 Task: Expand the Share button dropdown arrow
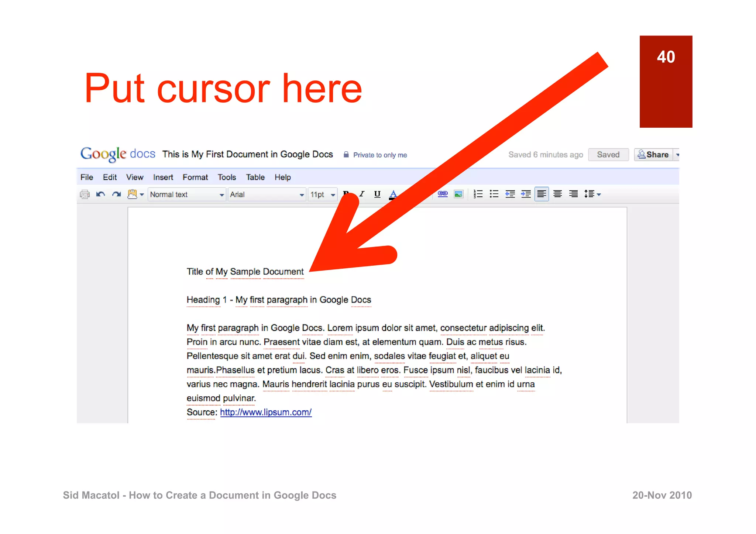click(x=677, y=155)
